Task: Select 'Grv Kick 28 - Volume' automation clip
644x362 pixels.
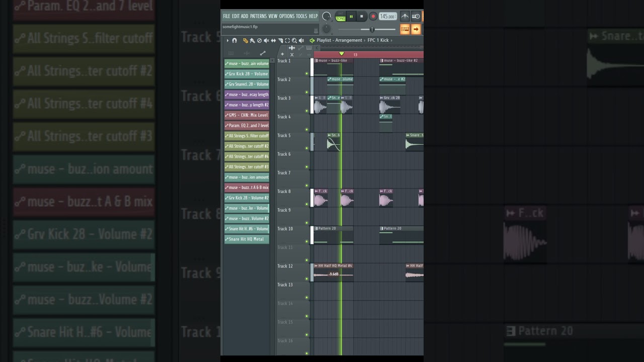Action: [x=247, y=74]
